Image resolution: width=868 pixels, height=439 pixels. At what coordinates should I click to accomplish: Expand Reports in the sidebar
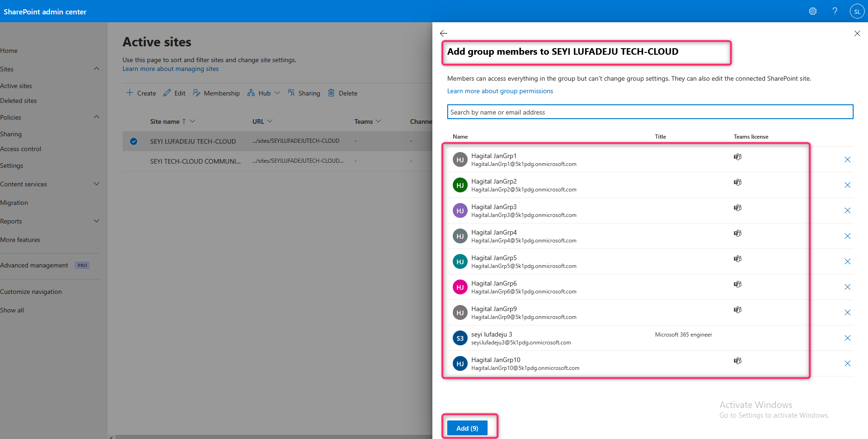pyautogui.click(x=96, y=221)
